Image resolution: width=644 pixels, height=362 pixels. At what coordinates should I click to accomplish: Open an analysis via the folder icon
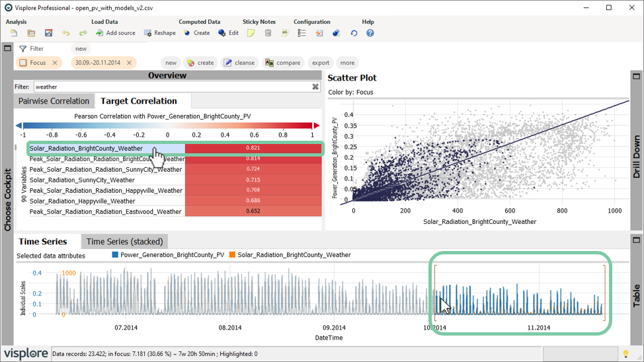click(x=31, y=33)
